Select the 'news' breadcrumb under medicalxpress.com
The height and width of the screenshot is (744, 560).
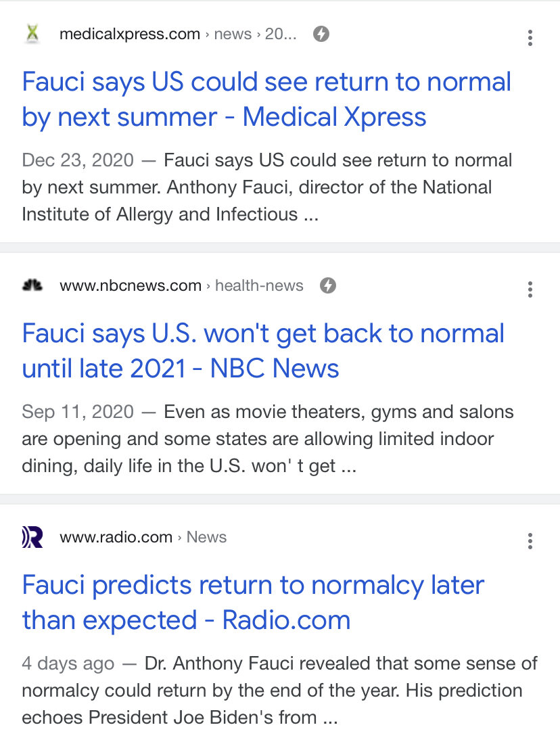click(x=233, y=34)
